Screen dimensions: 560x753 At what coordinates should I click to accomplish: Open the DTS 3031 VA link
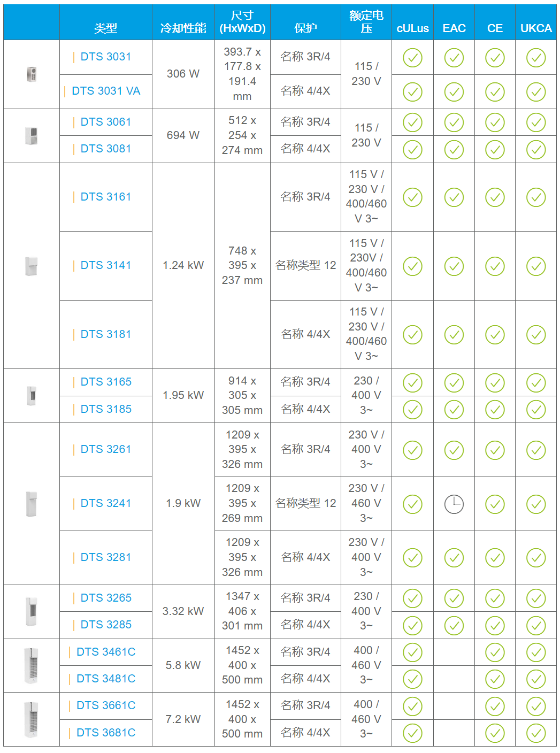(106, 91)
